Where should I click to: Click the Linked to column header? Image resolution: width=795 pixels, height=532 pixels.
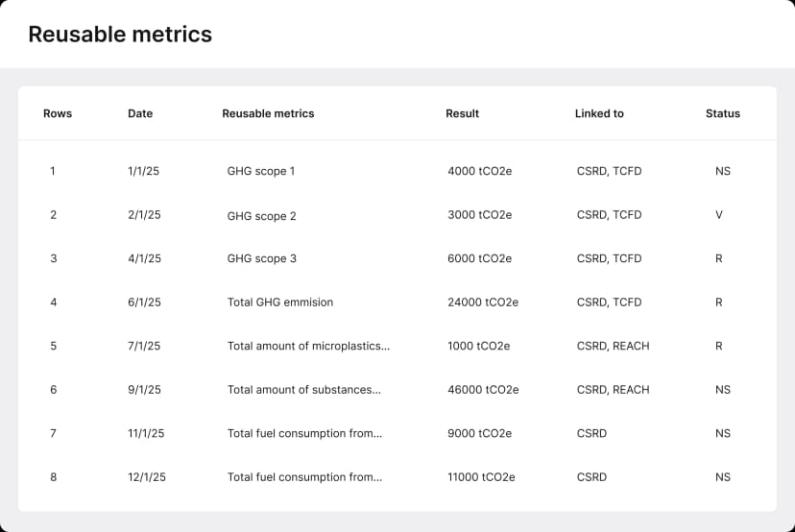coord(599,113)
